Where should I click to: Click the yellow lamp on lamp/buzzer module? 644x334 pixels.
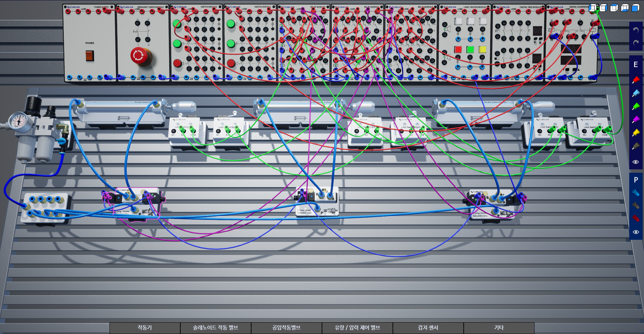[x=482, y=50]
